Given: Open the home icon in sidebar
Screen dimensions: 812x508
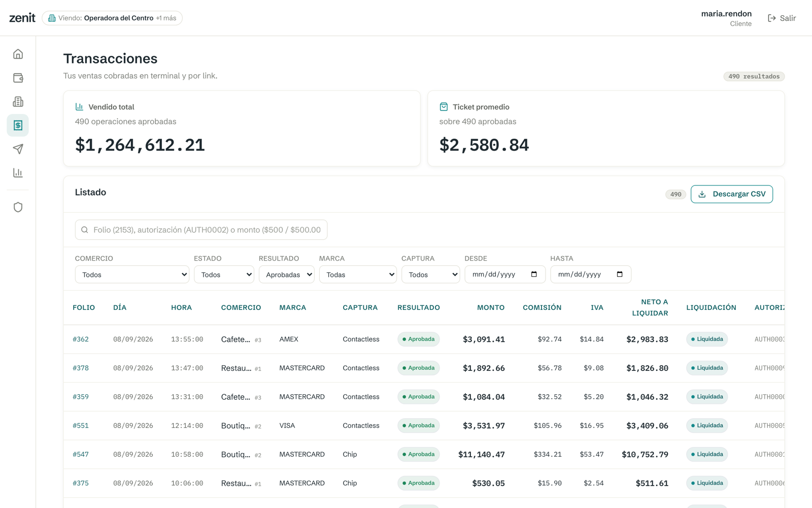Looking at the screenshot, I should 18,54.
